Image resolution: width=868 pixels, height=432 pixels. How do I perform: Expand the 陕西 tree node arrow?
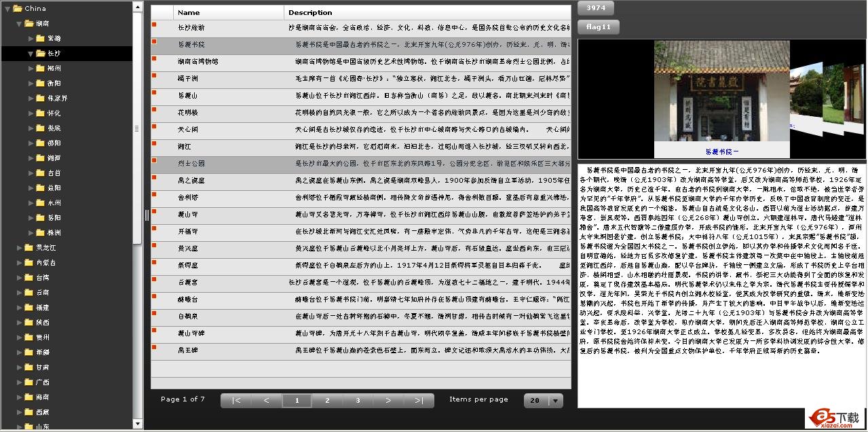pos(19,322)
